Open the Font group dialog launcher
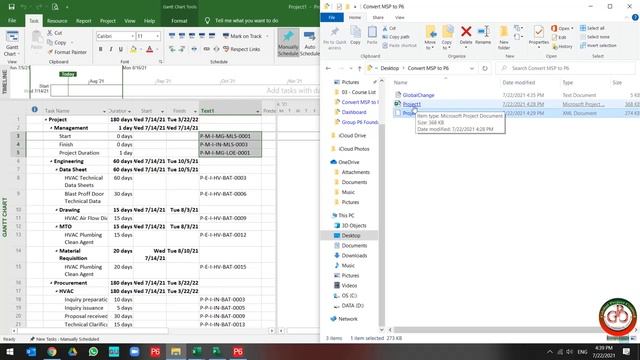 160,62
